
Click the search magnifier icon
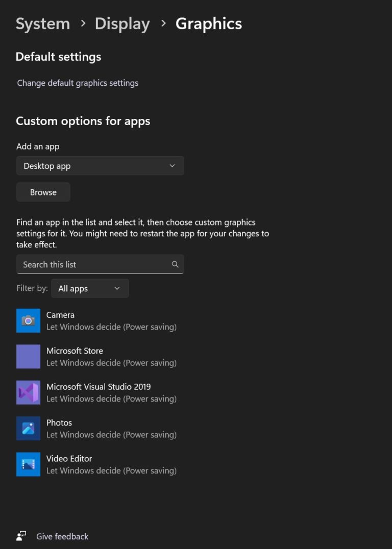pos(175,264)
